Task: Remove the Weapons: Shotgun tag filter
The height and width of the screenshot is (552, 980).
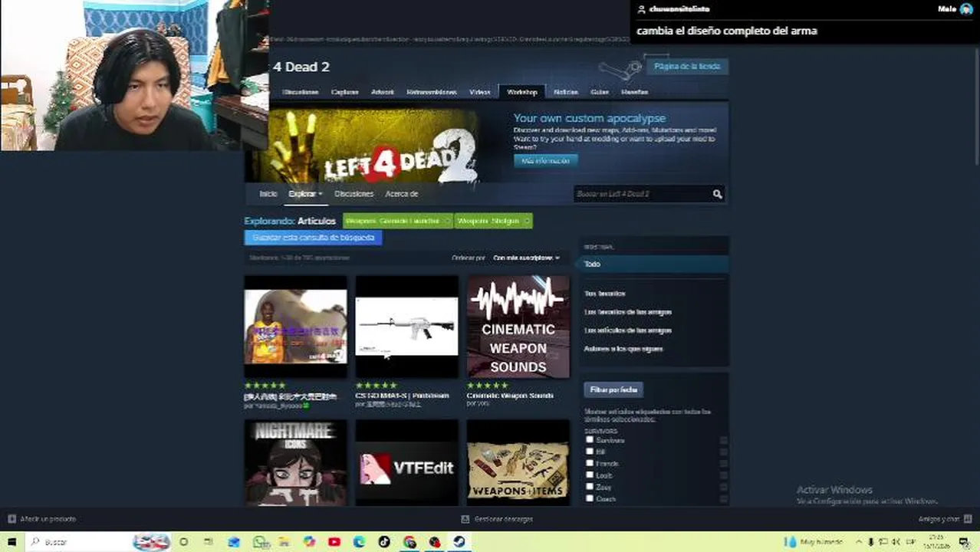Action: pyautogui.click(x=526, y=221)
